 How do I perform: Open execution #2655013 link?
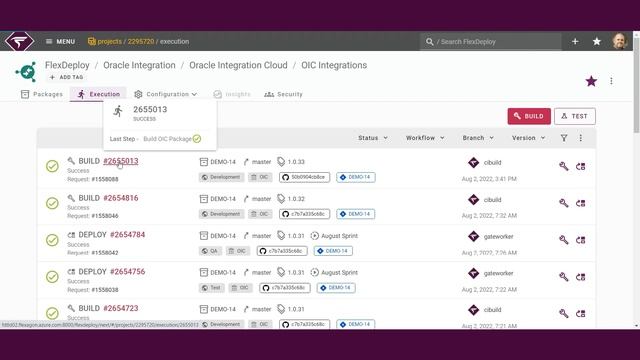tap(121, 161)
